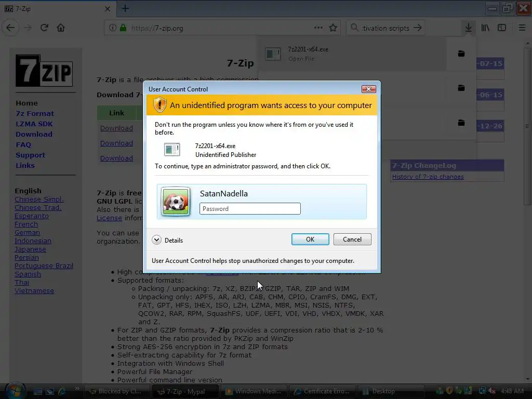Switch language to Portuguese Brazil

[44, 265]
